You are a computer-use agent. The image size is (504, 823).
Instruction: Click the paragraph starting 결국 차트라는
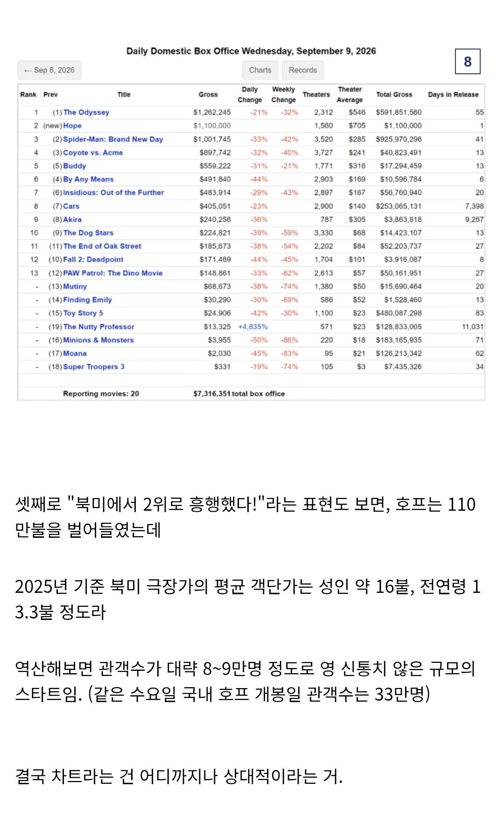click(x=179, y=776)
